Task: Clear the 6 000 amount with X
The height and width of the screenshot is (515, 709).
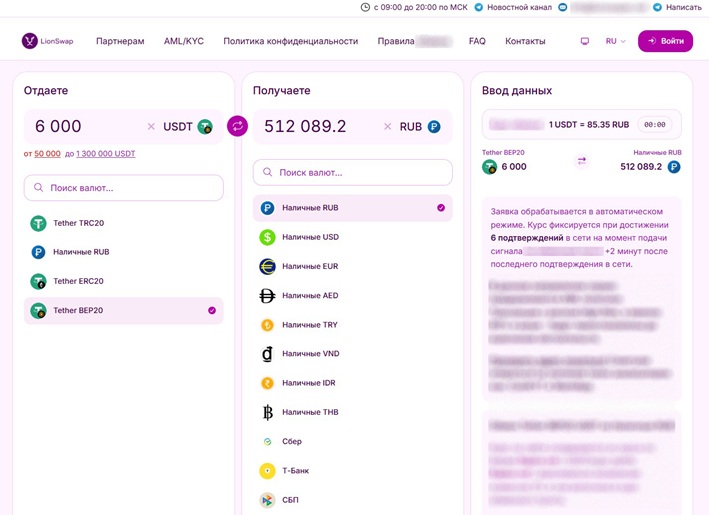Action: [151, 127]
